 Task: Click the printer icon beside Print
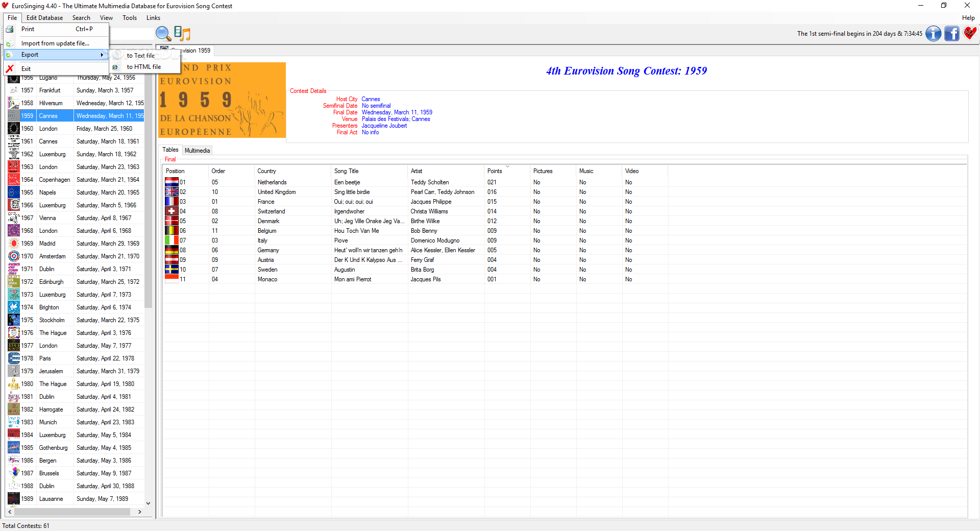10,29
